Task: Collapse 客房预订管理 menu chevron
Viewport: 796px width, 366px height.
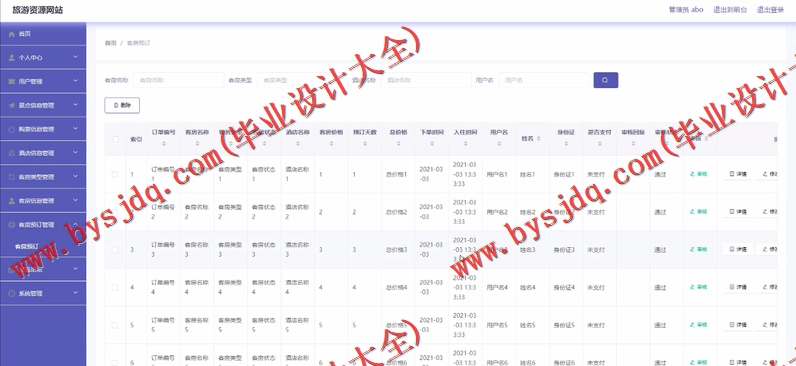Action: pos(75,224)
